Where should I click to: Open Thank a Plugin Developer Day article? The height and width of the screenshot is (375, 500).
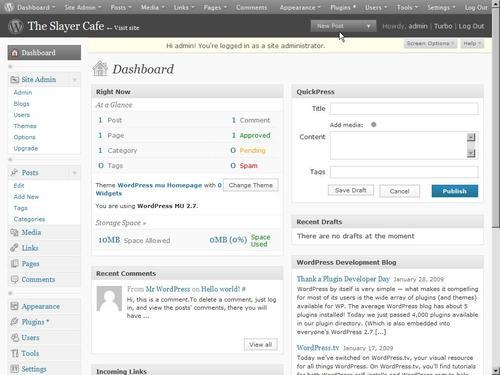343,279
